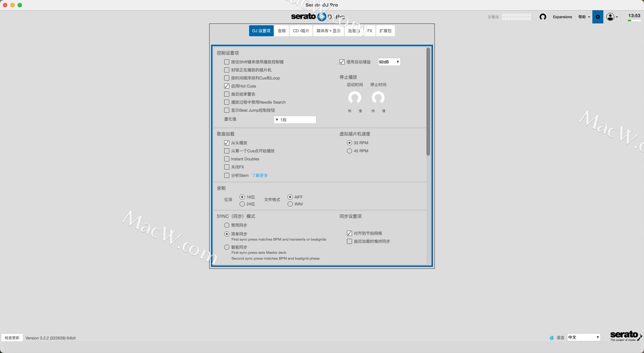Click the 同步设置项 heading
The height and width of the screenshot is (353, 644).
click(351, 216)
